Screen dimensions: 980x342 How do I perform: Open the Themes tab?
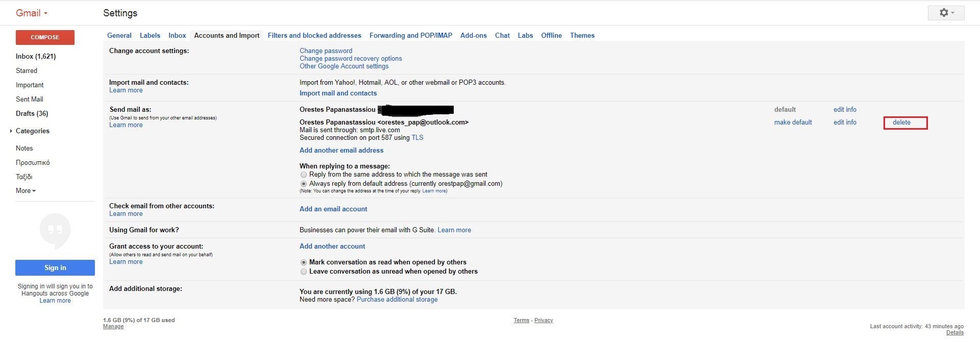coord(582,35)
